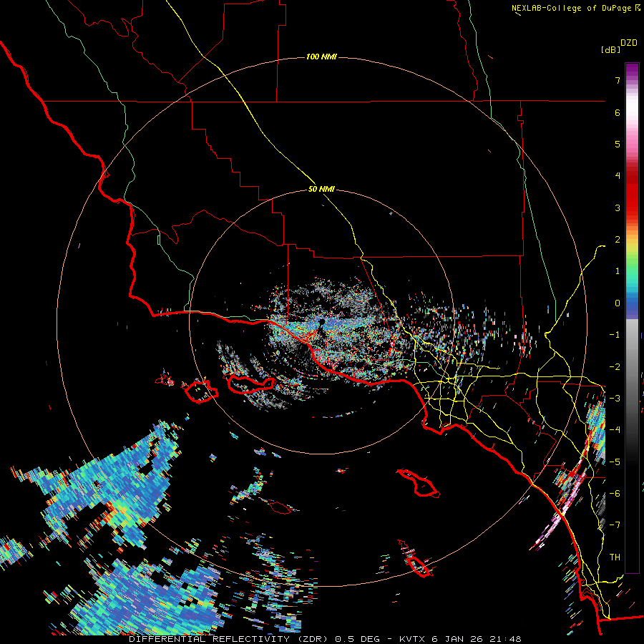
Task: Select the 5 dB scale value
Action: tap(618, 144)
